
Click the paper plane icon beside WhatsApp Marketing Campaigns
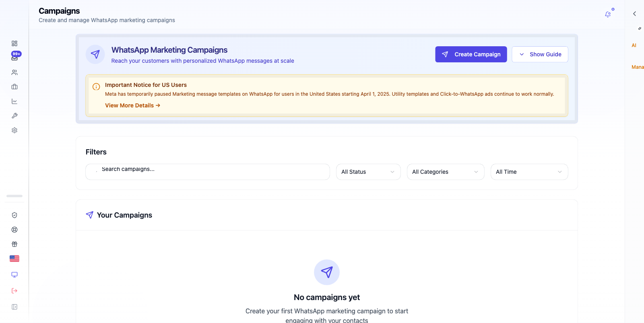click(95, 54)
